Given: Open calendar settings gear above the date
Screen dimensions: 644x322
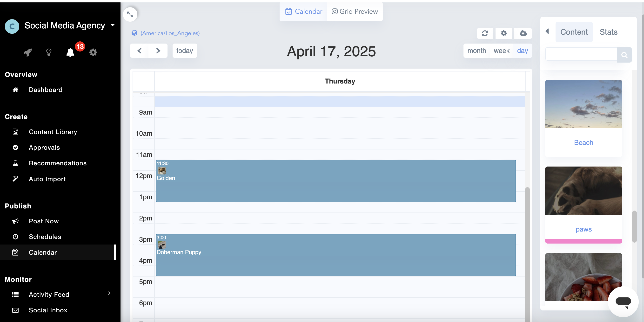Looking at the screenshot, I should point(503,33).
